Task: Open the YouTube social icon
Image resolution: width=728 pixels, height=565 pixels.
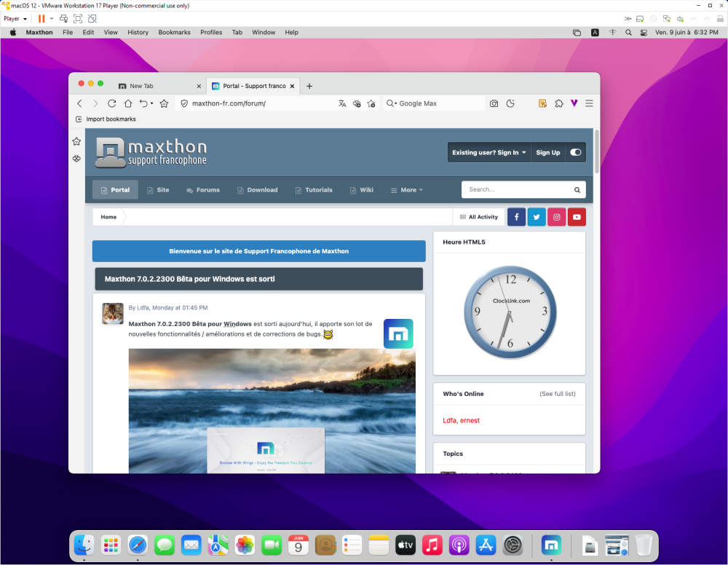Action: (x=577, y=217)
